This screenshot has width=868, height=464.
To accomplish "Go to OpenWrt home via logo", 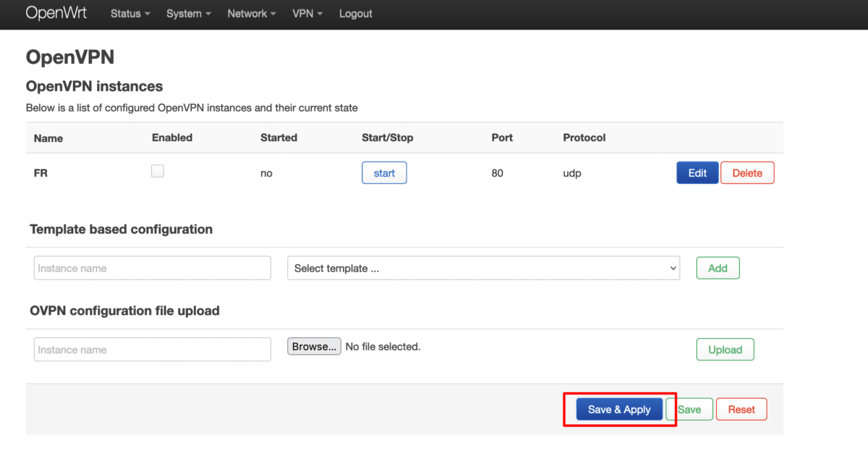I will 56,13.
